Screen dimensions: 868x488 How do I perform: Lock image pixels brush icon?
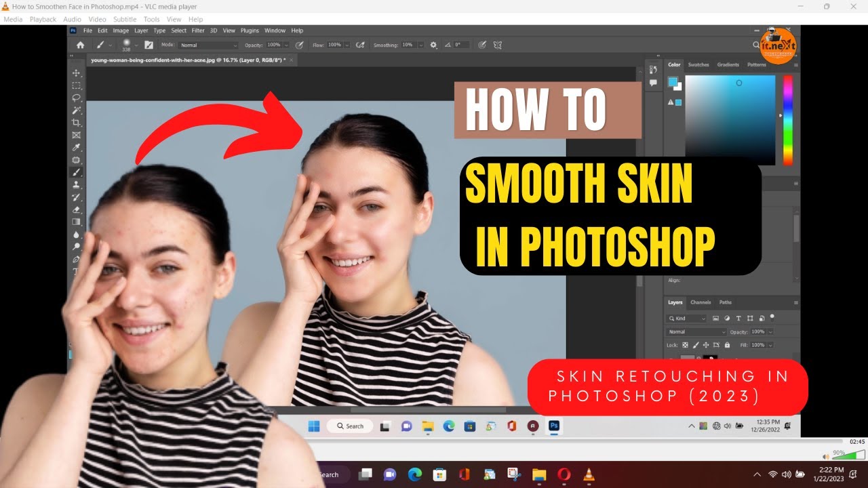click(x=696, y=345)
